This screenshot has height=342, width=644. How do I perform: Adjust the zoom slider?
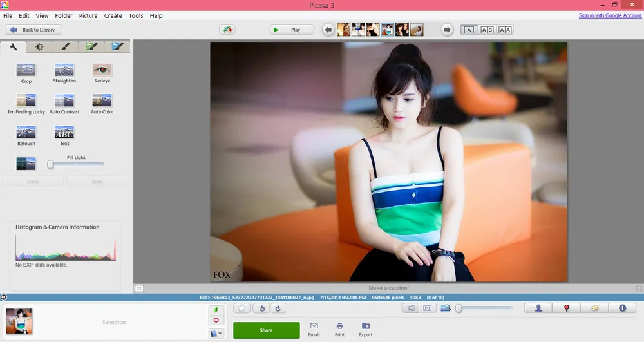click(x=485, y=309)
